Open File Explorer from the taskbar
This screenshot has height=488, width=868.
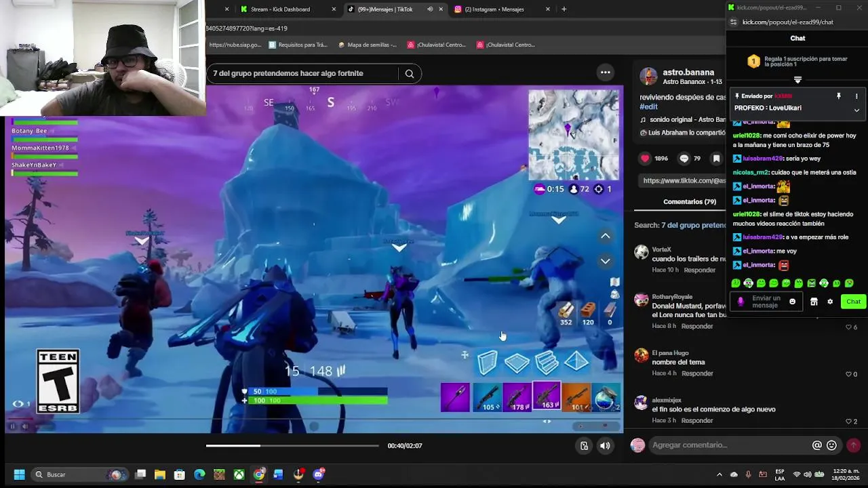[x=160, y=474]
